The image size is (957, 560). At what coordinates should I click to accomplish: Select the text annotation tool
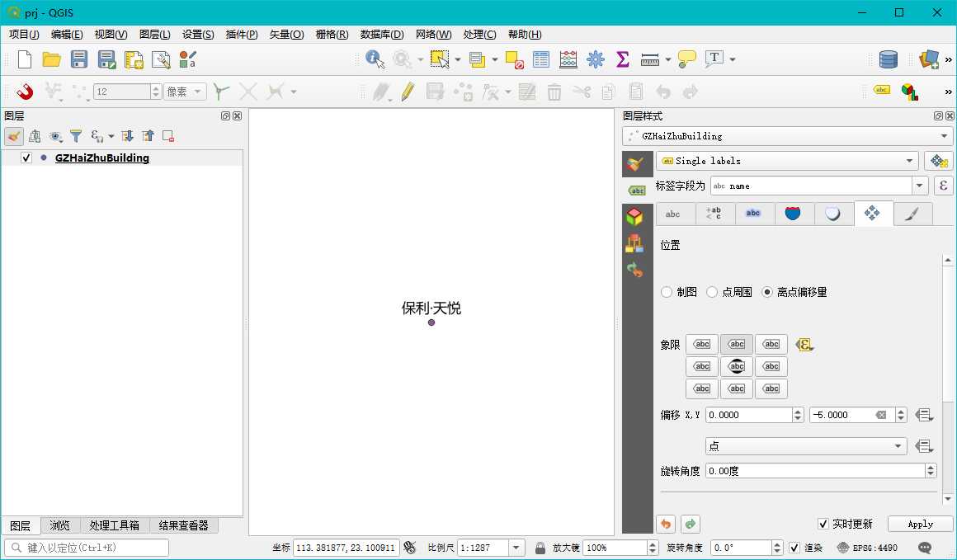(x=714, y=59)
